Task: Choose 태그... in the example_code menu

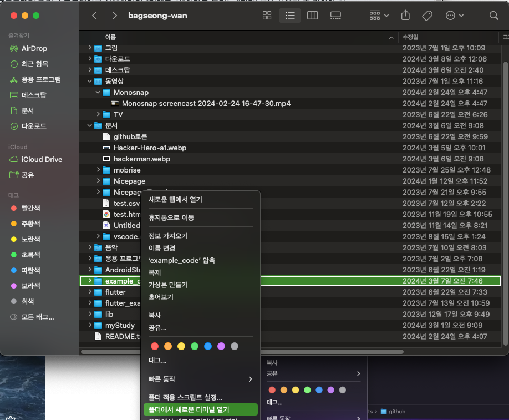Action: [201, 361]
